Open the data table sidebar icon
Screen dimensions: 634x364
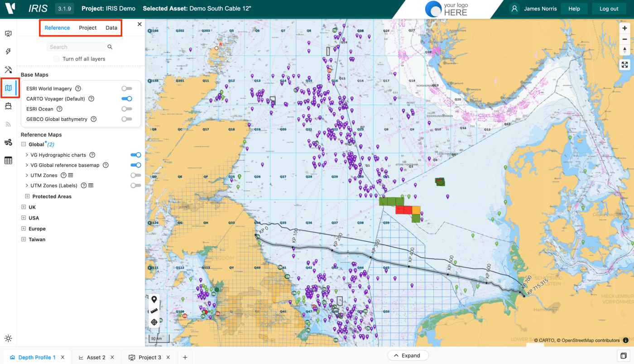click(x=8, y=160)
